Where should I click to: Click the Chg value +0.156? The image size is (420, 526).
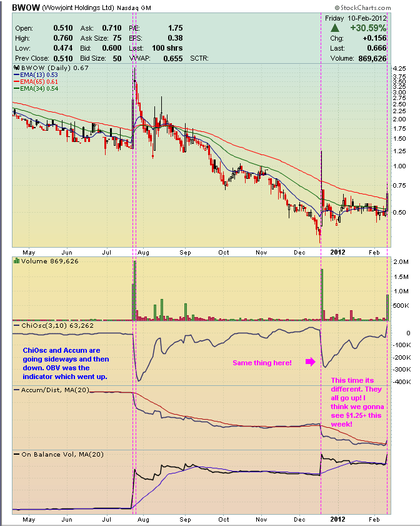(x=374, y=38)
